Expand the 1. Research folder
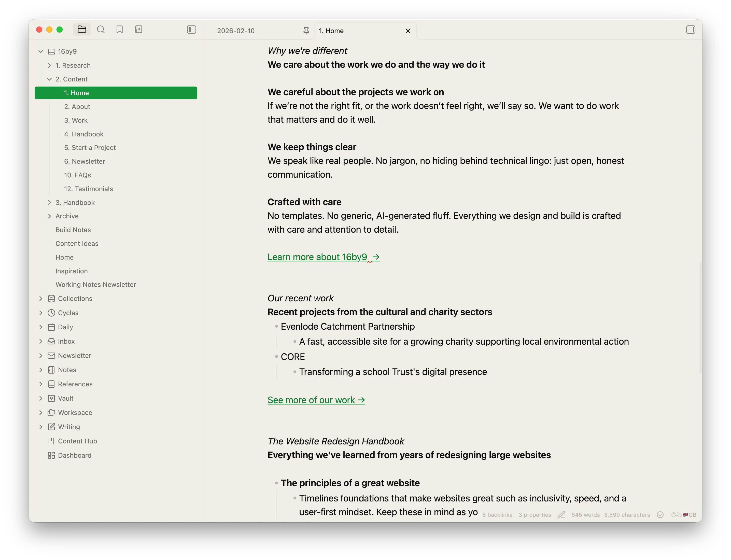Image resolution: width=731 pixels, height=560 pixels. tap(49, 65)
